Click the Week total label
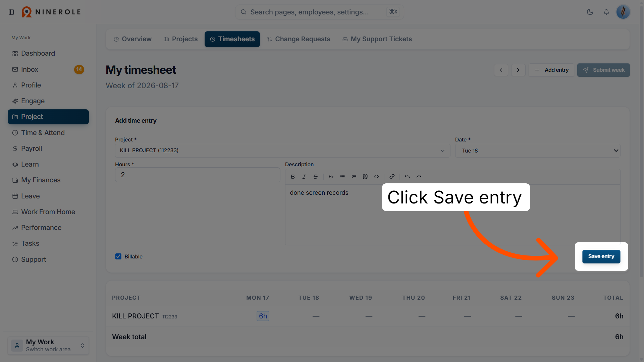 (129, 337)
